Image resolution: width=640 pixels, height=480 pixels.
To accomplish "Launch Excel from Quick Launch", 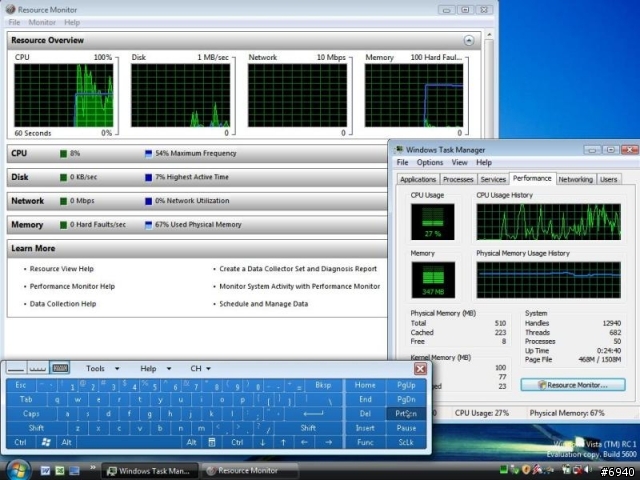I will pos(60,471).
